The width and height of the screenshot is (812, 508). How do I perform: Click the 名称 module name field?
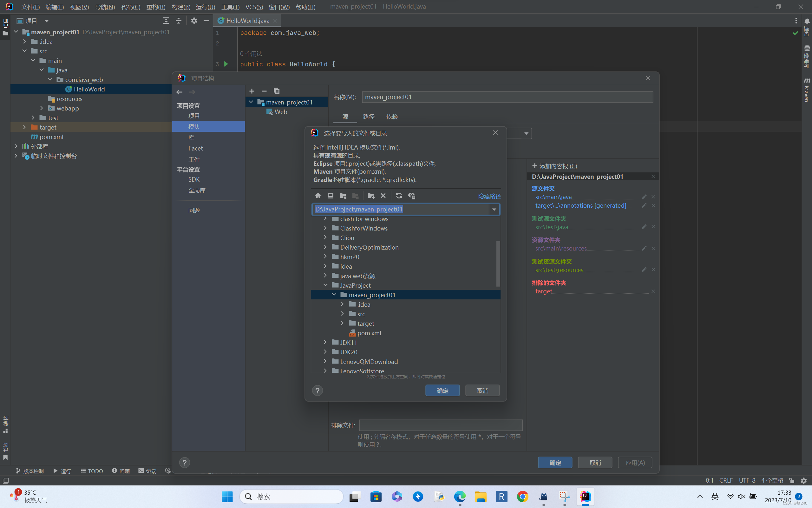click(507, 97)
